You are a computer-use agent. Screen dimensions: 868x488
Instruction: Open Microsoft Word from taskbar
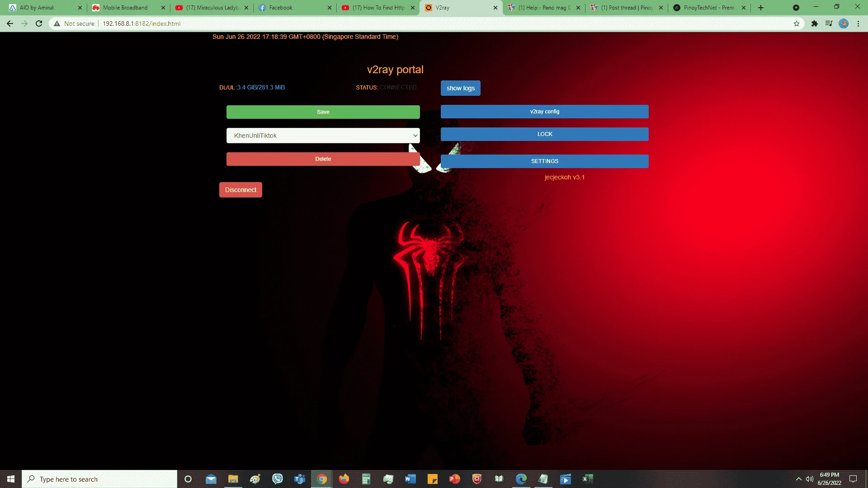coord(410,479)
